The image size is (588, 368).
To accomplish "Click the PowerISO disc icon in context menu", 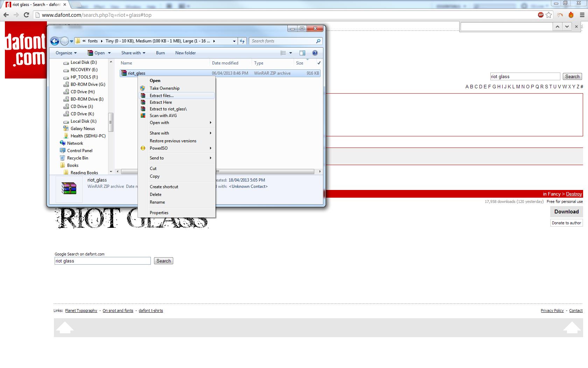I will (143, 148).
